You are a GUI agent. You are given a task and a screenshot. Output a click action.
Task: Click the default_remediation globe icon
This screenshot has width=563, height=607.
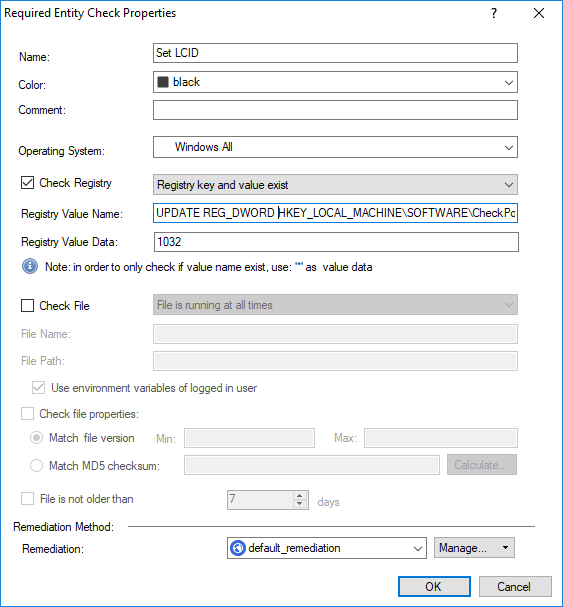coord(238,548)
